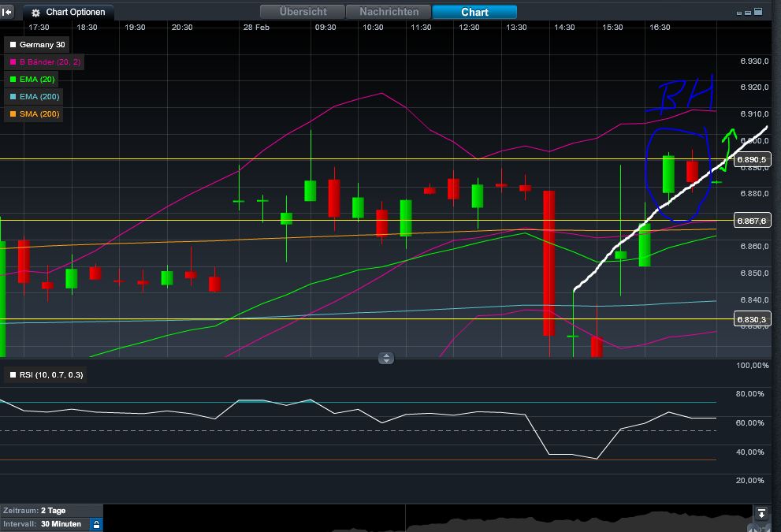The height and width of the screenshot is (532, 781).
Task: Click the current price label 6.890,5
Action: [x=752, y=159]
